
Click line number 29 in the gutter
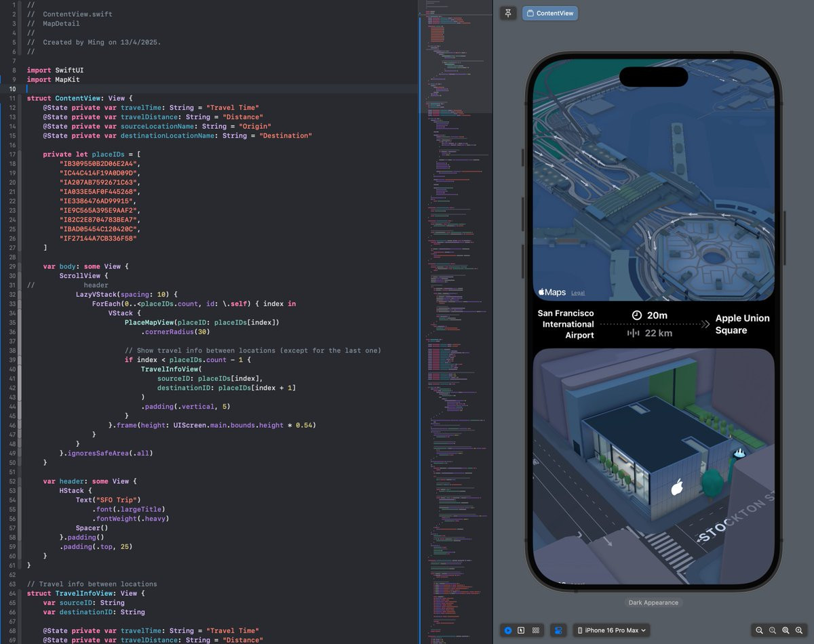click(11, 266)
